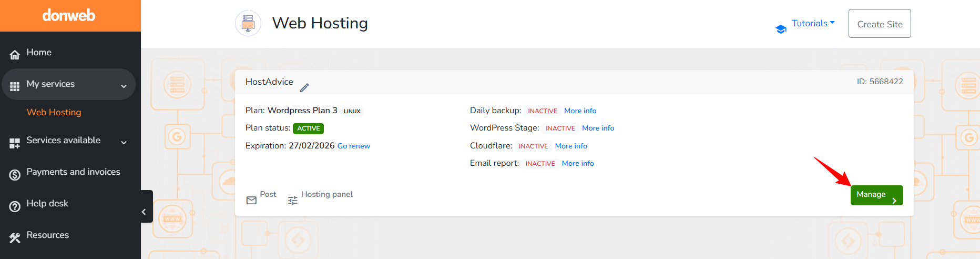980x259 pixels.
Task: Expand the Services available chevron
Action: coord(124,142)
